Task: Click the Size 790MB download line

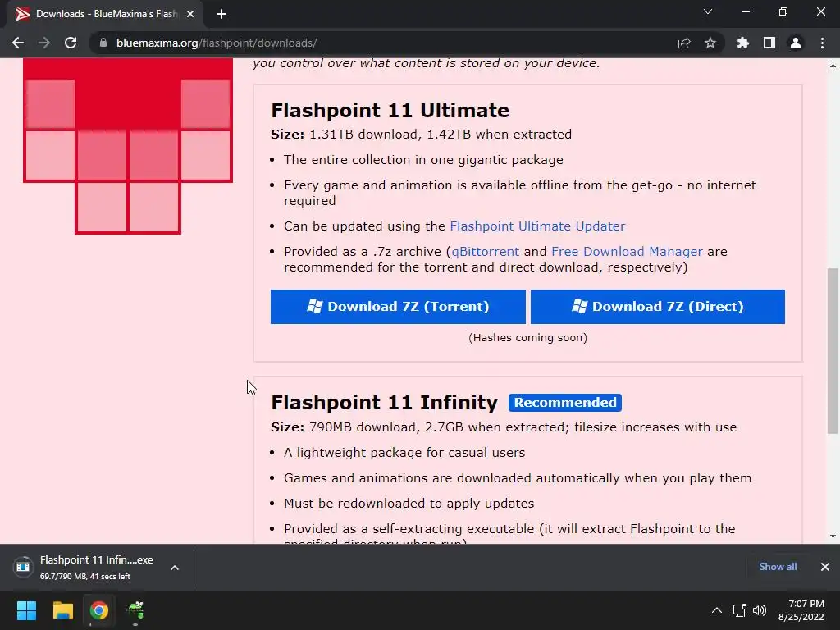Action: click(x=504, y=427)
